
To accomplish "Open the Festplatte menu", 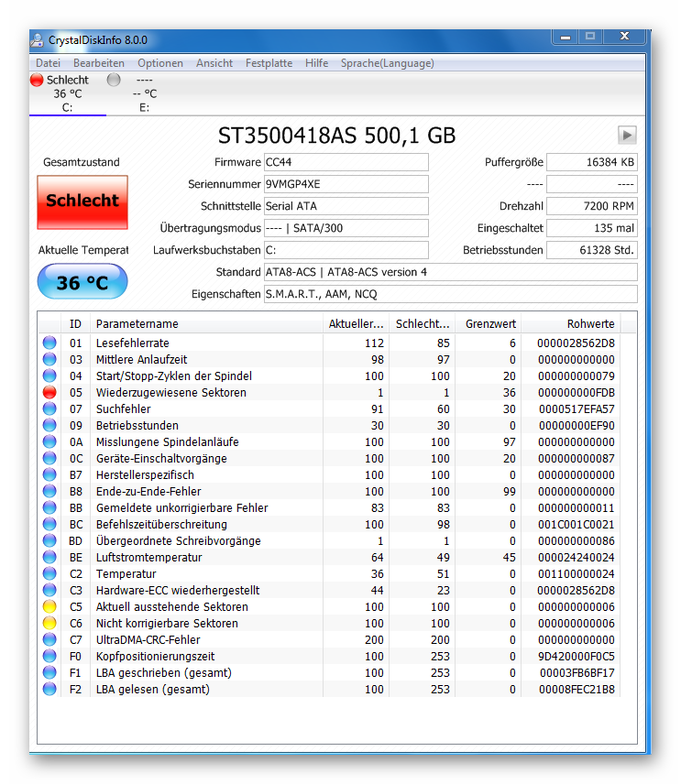I will point(269,63).
